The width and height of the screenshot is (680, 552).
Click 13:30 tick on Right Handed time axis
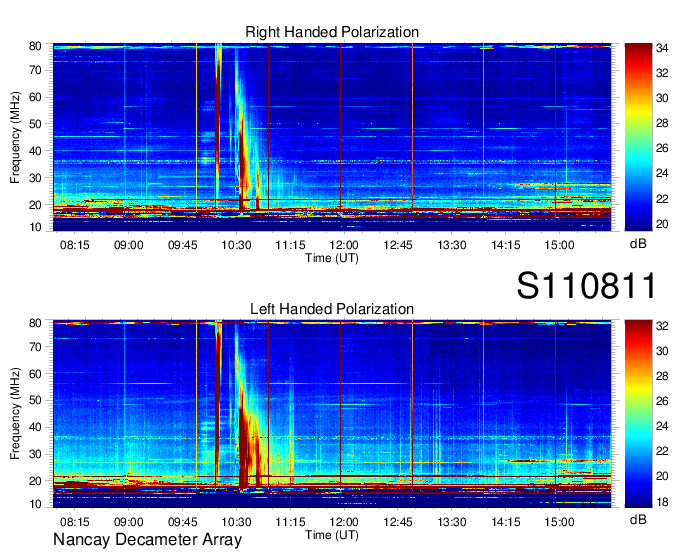451,245
